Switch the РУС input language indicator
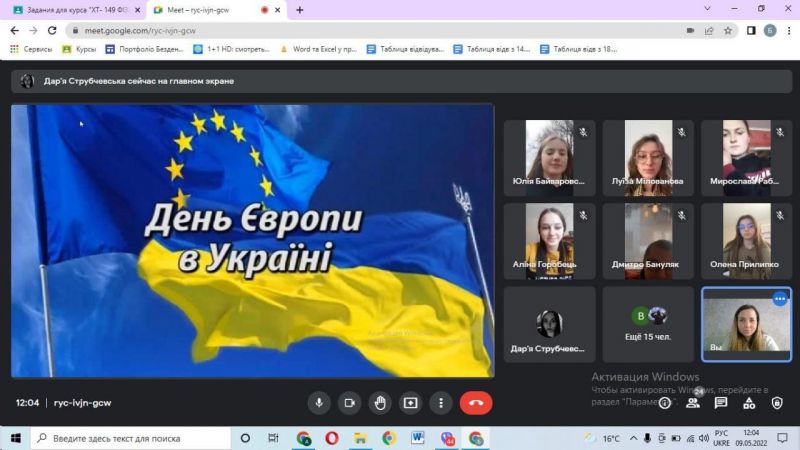This screenshot has height=450, width=800. click(721, 438)
